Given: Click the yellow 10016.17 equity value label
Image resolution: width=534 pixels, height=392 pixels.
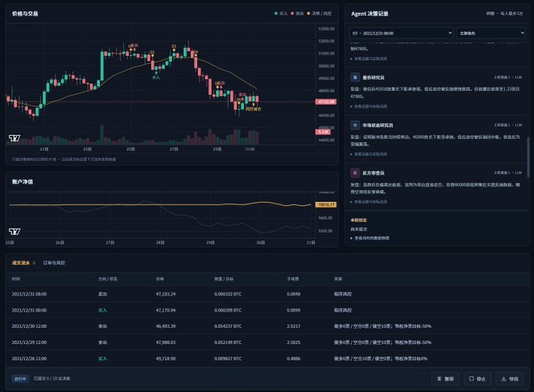Looking at the screenshot, I should 326,205.
